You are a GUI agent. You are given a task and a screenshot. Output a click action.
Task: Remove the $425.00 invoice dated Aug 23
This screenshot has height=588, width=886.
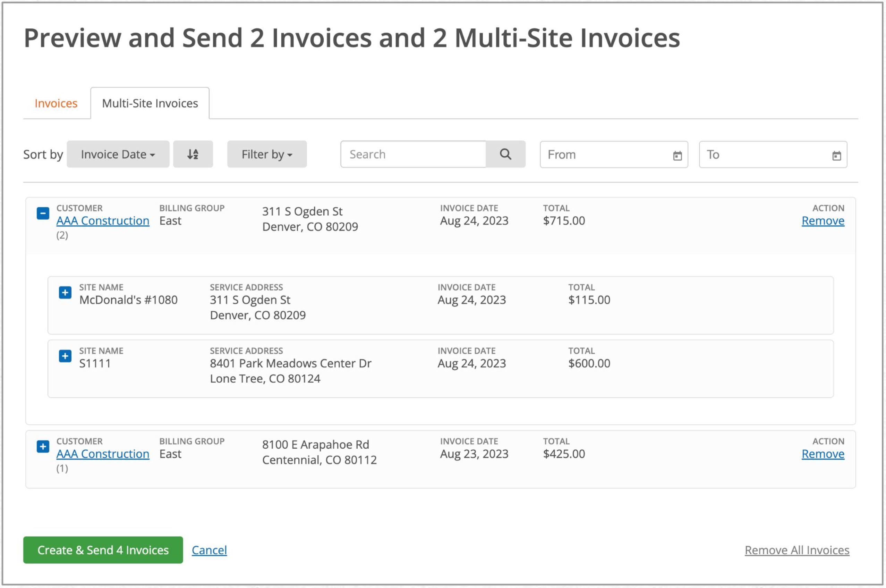click(x=823, y=454)
